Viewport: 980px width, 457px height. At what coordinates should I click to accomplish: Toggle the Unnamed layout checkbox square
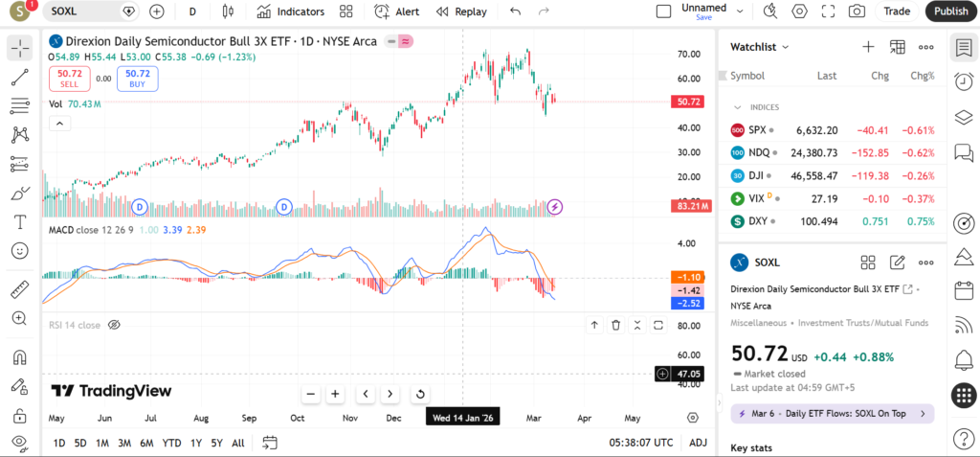pos(663,11)
